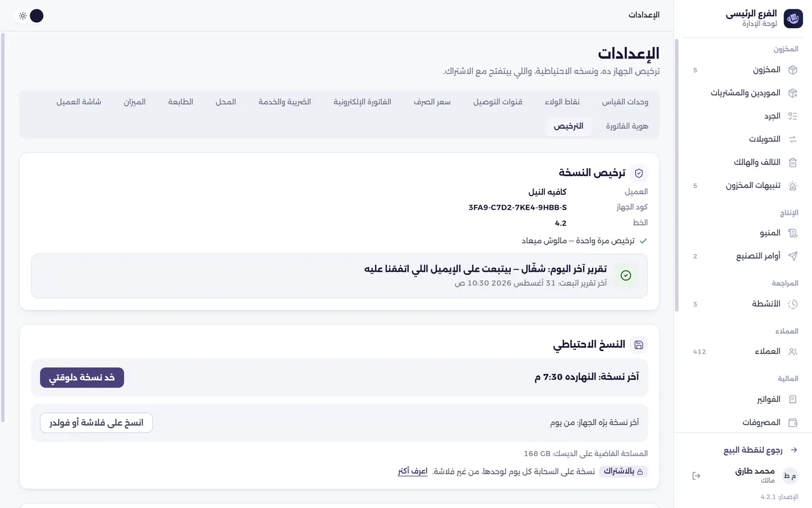The image size is (812, 508).
Task: Click انسخ على فلاشة أو فولدر button
Action: [x=96, y=423]
